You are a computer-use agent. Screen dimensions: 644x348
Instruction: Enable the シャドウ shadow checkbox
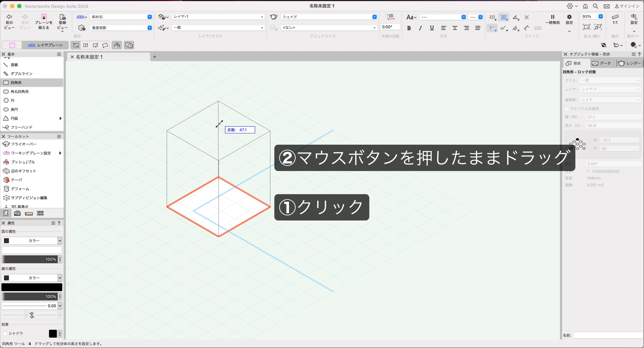point(5,333)
